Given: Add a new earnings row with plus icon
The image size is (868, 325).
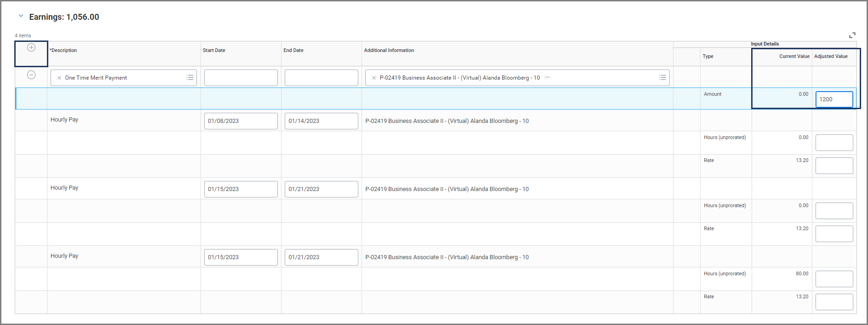Looking at the screenshot, I should click(x=31, y=48).
